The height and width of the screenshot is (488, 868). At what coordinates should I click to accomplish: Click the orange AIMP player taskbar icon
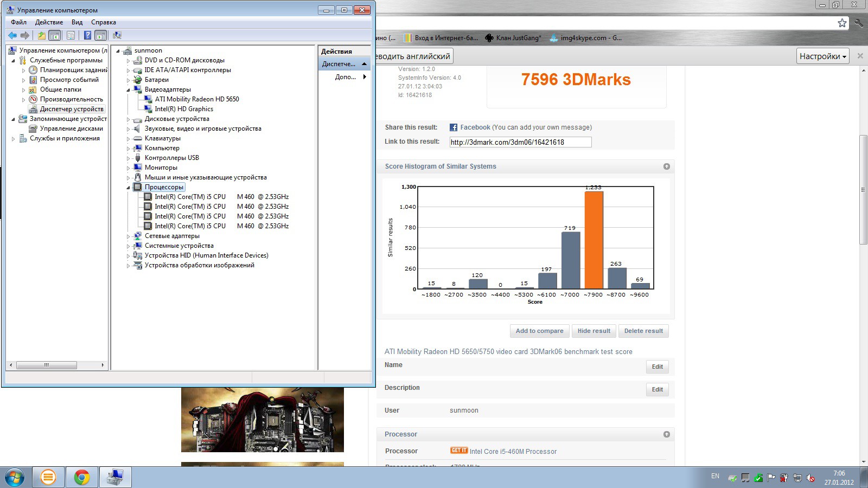click(x=48, y=477)
